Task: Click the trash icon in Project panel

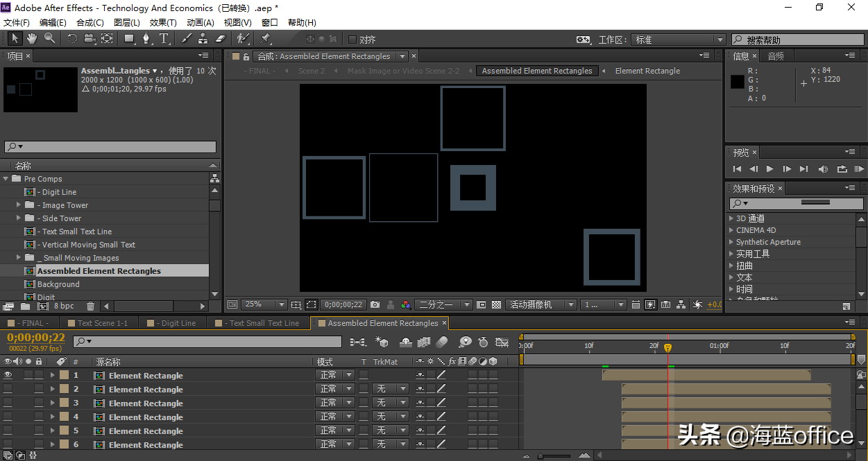Action: [x=90, y=306]
